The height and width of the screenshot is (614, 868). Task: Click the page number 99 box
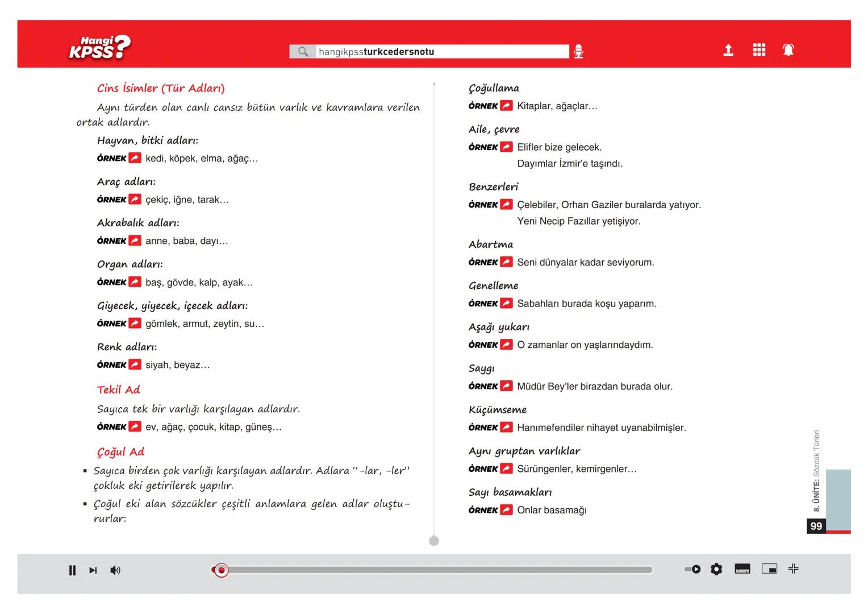(816, 526)
